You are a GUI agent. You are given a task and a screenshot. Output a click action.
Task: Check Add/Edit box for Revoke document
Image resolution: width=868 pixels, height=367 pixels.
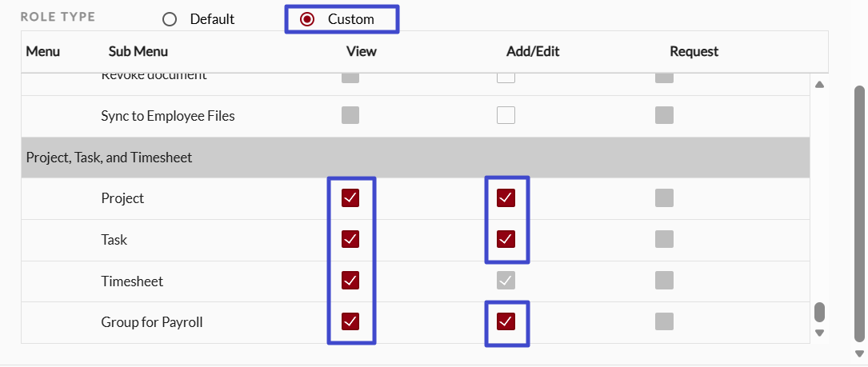tap(506, 78)
